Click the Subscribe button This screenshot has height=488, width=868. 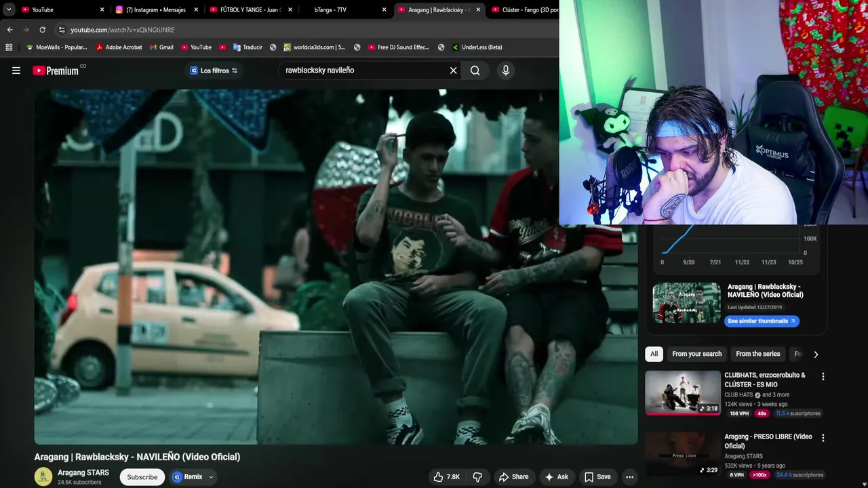(142, 477)
